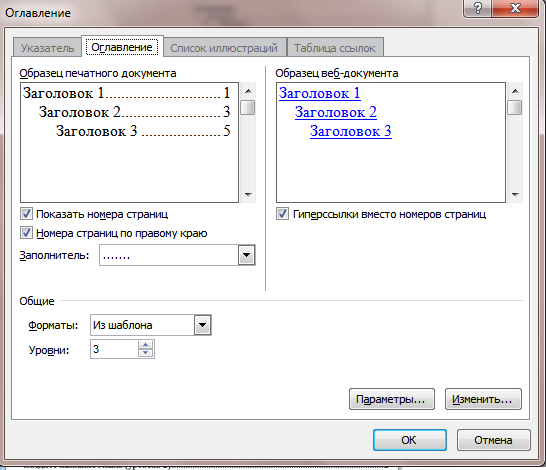Click the Заполнитель dotted value field
This screenshot has height=470, width=546.
click(x=169, y=255)
